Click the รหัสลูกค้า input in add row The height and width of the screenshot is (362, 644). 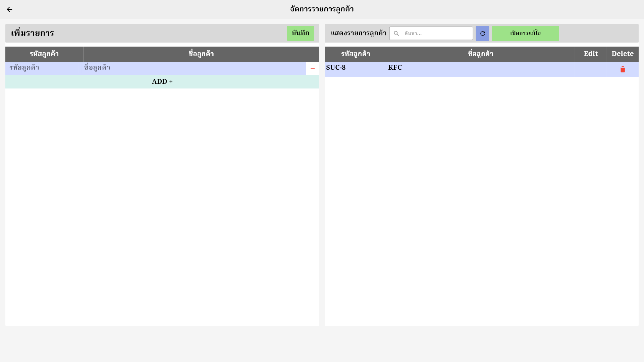point(43,68)
